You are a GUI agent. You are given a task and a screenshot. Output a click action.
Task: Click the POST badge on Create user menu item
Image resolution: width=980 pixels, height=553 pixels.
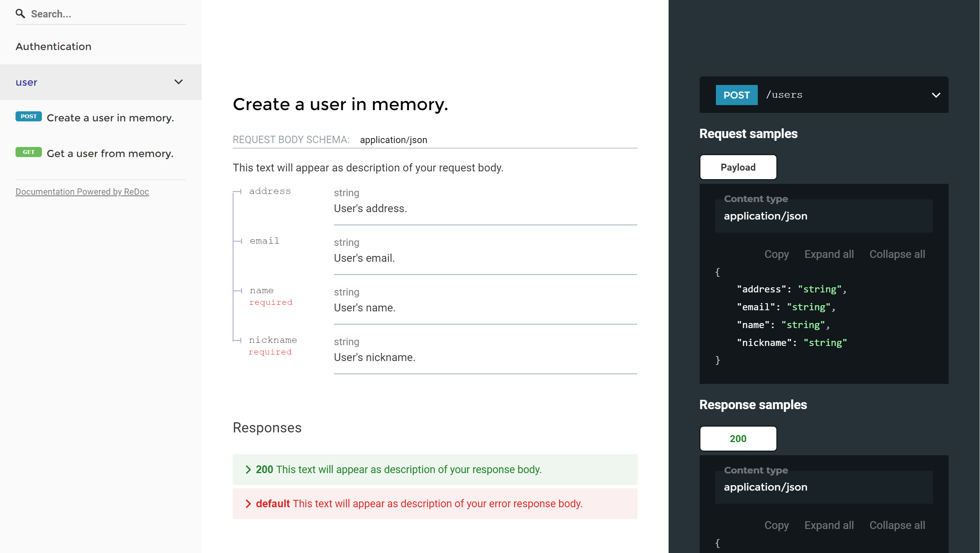click(28, 117)
